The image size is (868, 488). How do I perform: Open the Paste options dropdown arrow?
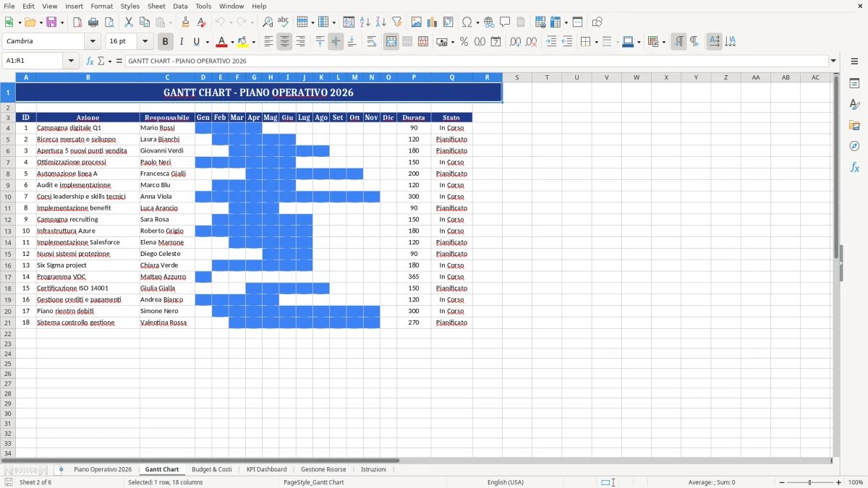click(x=170, y=22)
